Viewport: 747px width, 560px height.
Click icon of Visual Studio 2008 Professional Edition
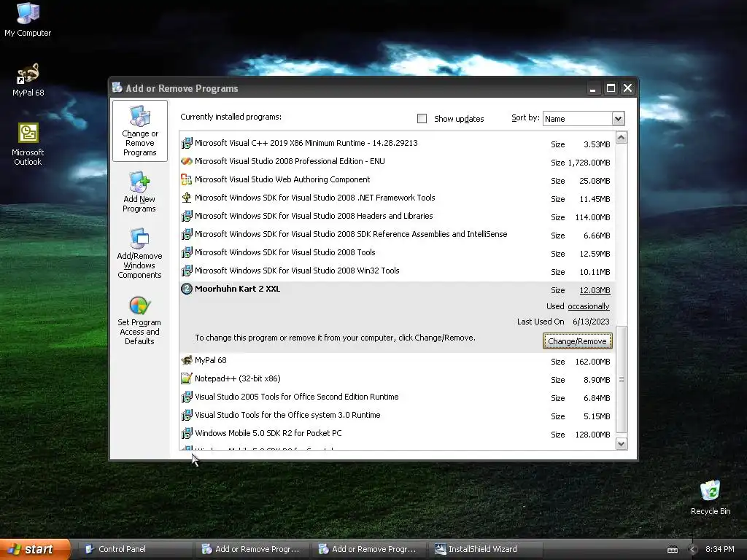[x=187, y=161]
